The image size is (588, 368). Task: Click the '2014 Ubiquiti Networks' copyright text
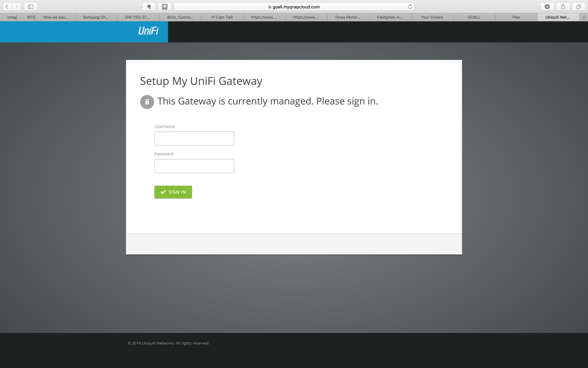point(168,343)
